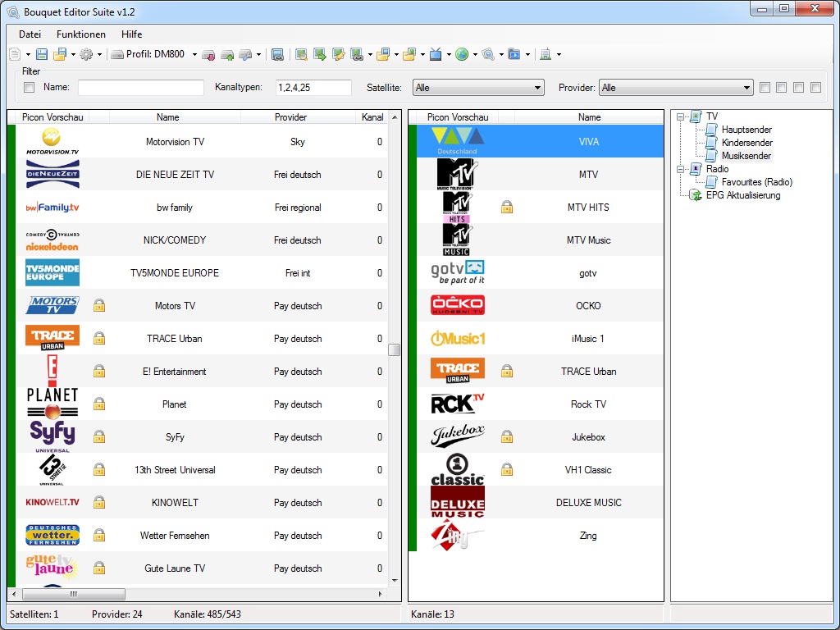Click the blue media folder toolbar icon
This screenshot has width=840, height=630.
tap(514, 54)
